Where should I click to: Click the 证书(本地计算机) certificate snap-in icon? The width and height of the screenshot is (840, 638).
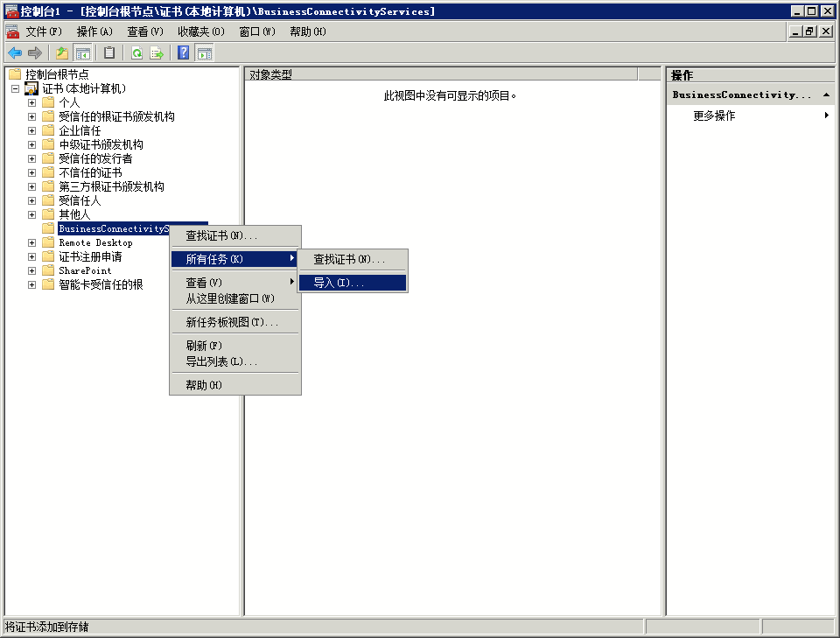31,88
